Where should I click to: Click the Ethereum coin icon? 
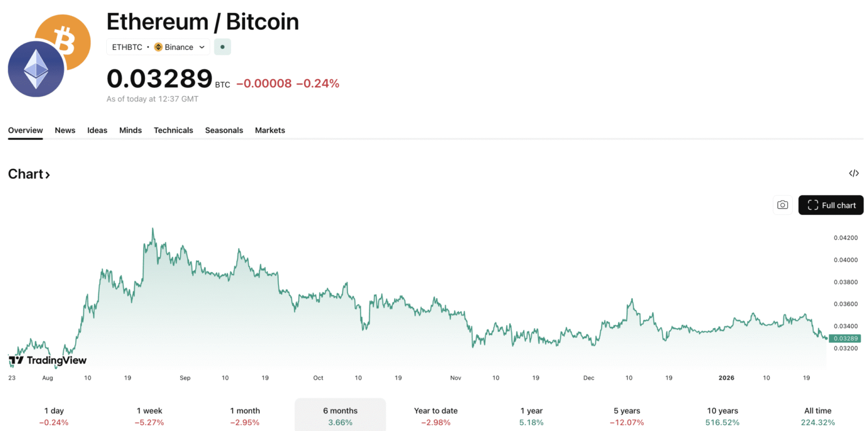(35, 68)
